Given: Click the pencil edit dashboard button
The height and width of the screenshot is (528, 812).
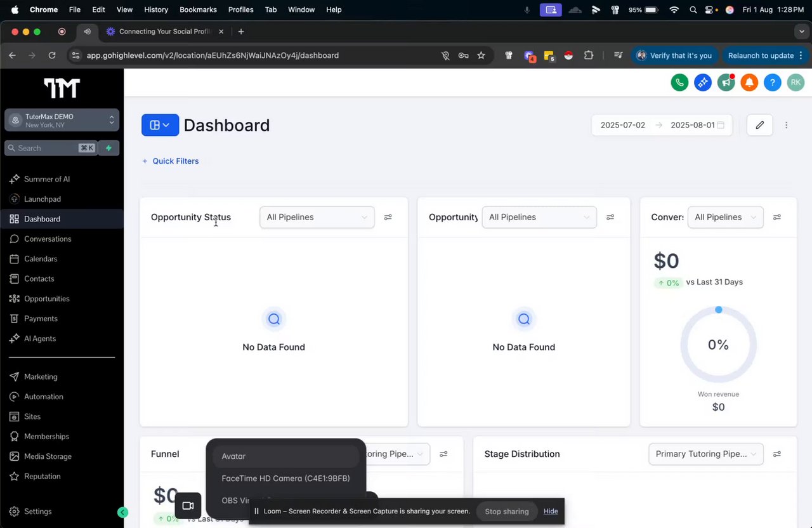Looking at the screenshot, I should point(760,125).
